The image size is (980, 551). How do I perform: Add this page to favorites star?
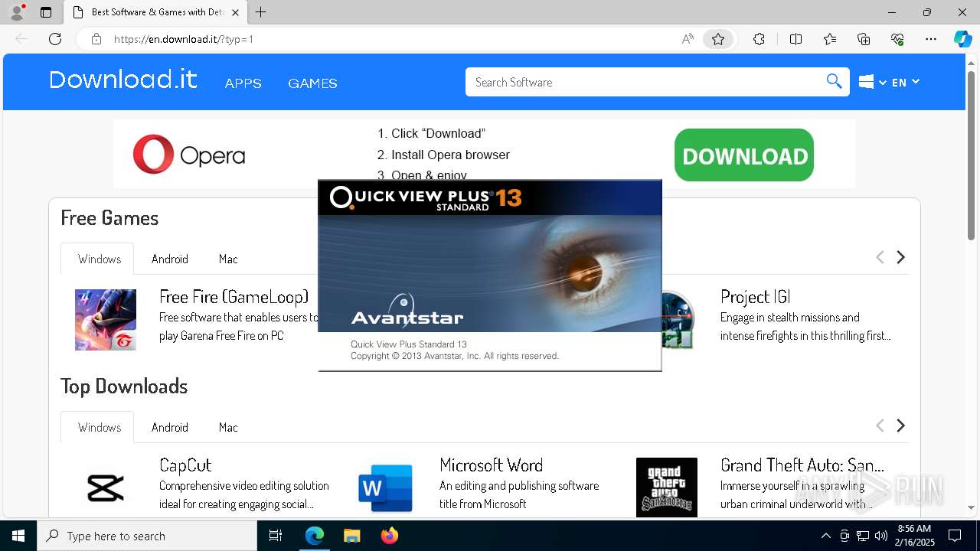point(718,39)
